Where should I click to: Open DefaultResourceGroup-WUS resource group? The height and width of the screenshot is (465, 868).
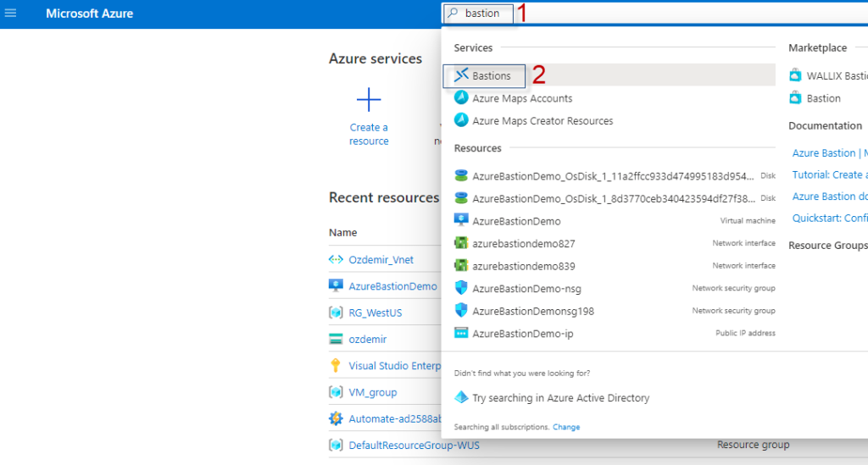[x=414, y=446]
